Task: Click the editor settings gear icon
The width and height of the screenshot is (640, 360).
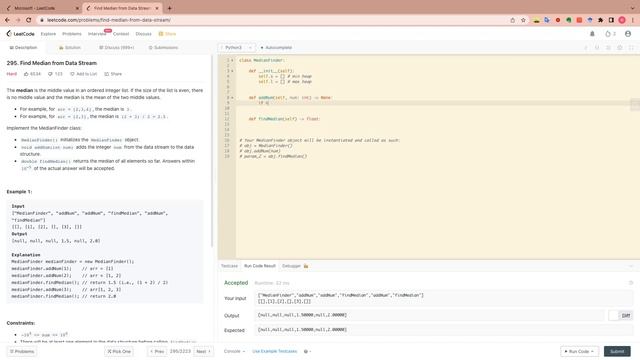Action: click(620, 47)
